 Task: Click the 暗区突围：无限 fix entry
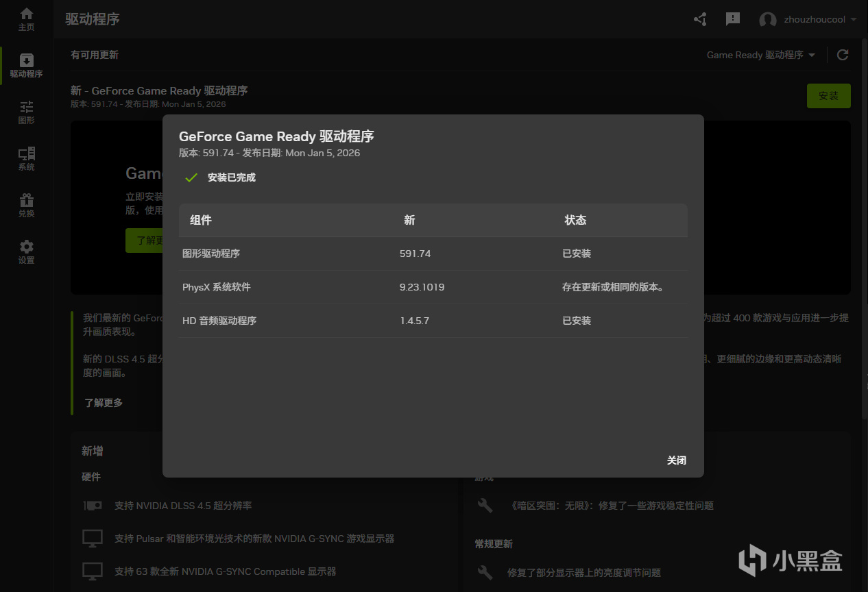[610, 506]
